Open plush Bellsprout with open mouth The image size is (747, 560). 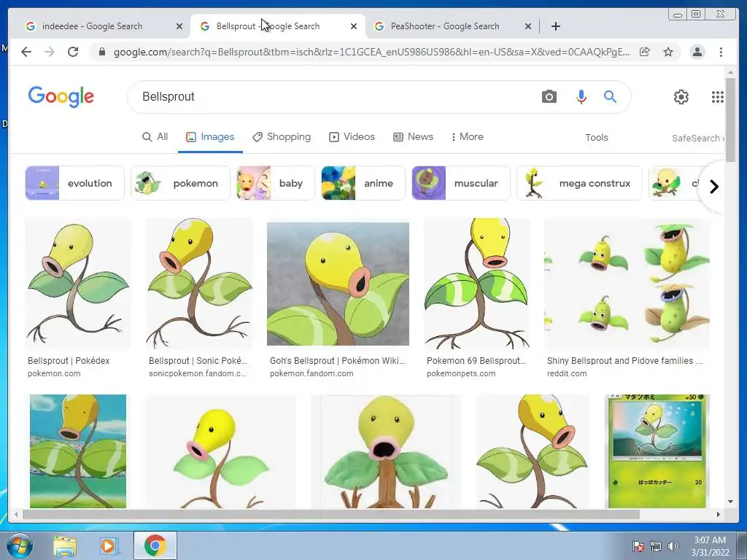click(x=386, y=451)
